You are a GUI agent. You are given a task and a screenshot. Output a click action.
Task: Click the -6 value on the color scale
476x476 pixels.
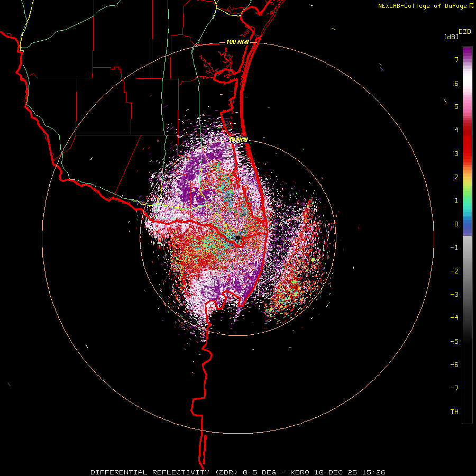(x=454, y=365)
